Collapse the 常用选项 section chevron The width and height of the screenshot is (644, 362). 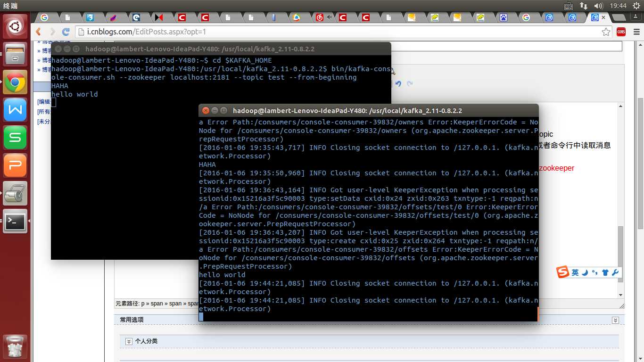coord(615,320)
